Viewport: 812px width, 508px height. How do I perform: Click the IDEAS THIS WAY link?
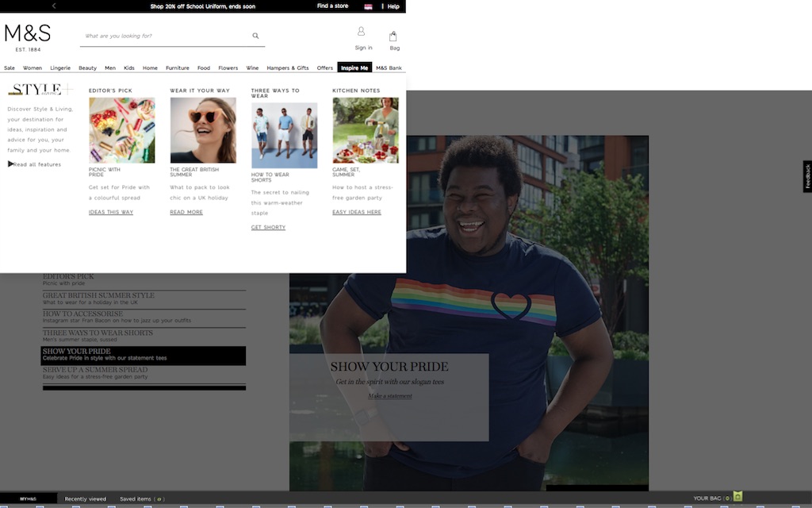111,212
